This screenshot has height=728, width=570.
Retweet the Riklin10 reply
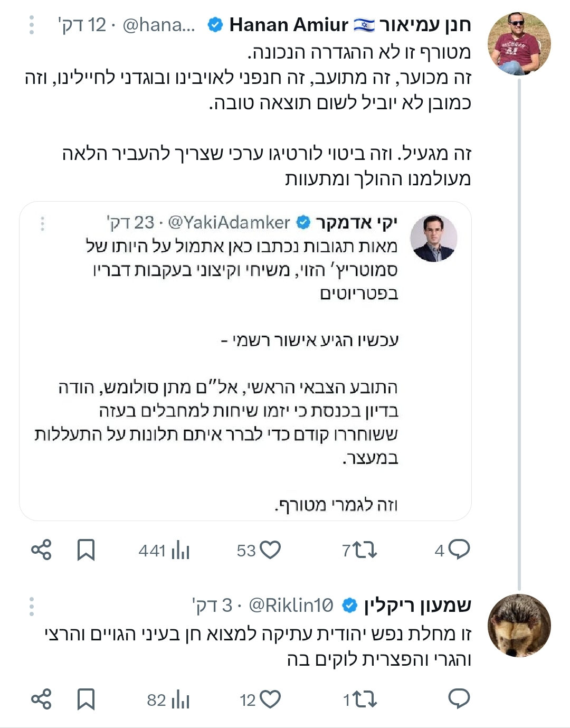(365, 699)
